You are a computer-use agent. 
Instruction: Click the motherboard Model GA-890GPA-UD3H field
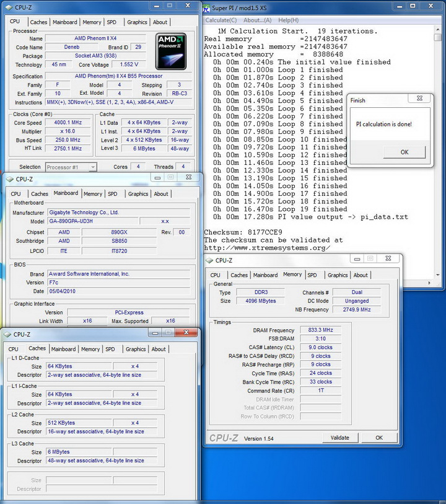point(93,221)
